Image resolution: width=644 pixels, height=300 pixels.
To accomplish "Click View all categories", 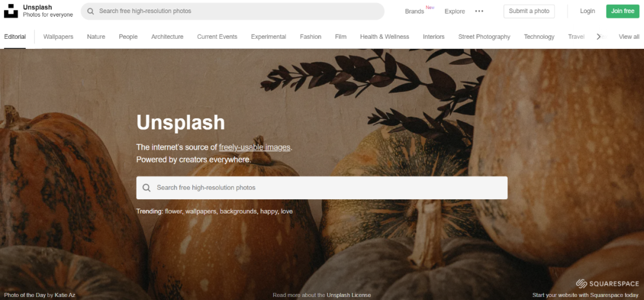I will [629, 36].
